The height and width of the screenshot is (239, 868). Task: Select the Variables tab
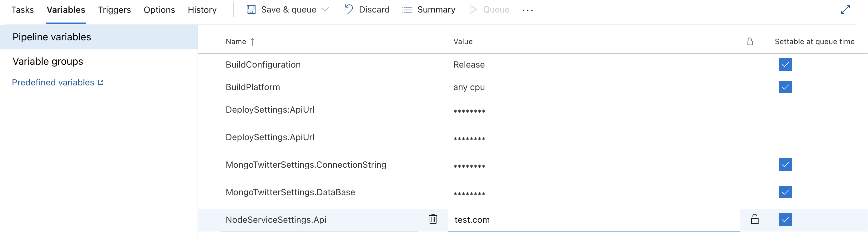(x=66, y=10)
